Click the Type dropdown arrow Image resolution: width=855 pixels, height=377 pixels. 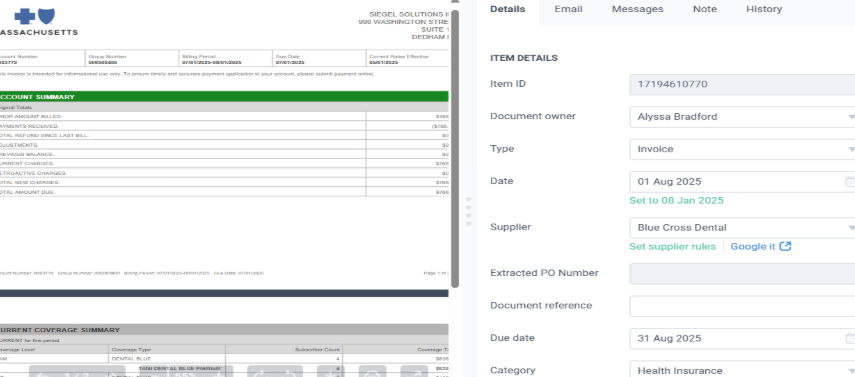tap(851, 149)
